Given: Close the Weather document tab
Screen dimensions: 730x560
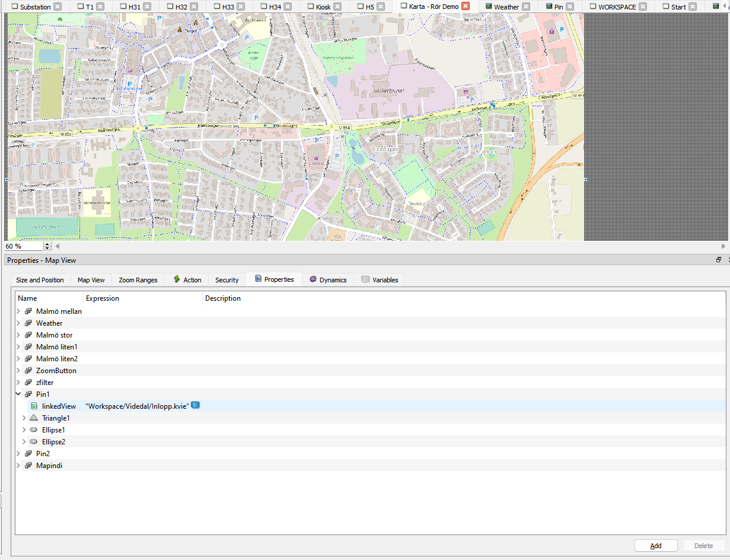Looking at the screenshot, I should (x=525, y=7).
